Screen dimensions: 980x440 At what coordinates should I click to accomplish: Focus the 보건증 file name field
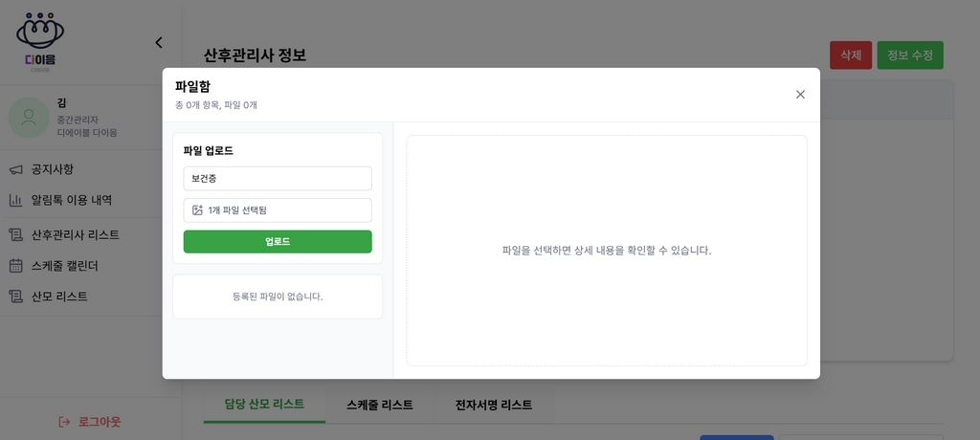(278, 178)
